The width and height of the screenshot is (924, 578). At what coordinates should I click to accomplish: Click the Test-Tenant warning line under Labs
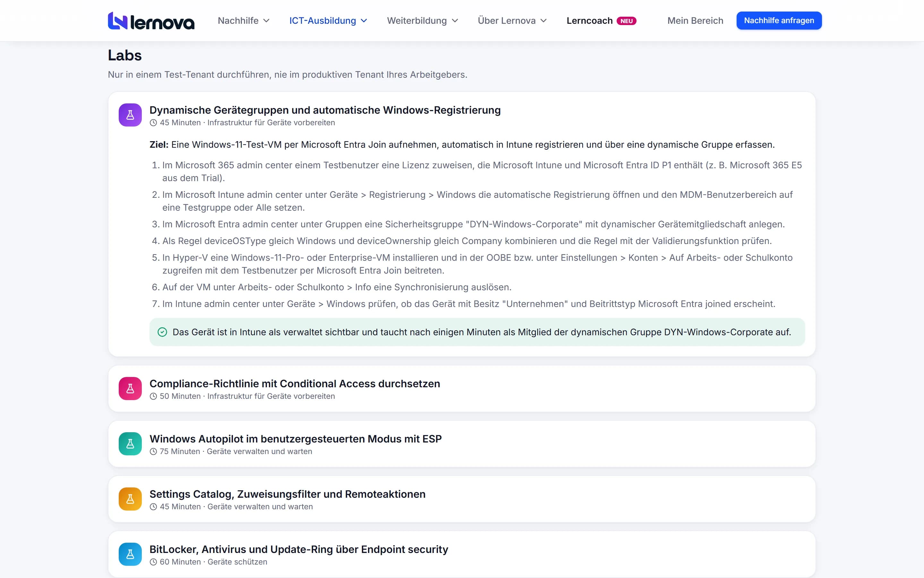287,74
